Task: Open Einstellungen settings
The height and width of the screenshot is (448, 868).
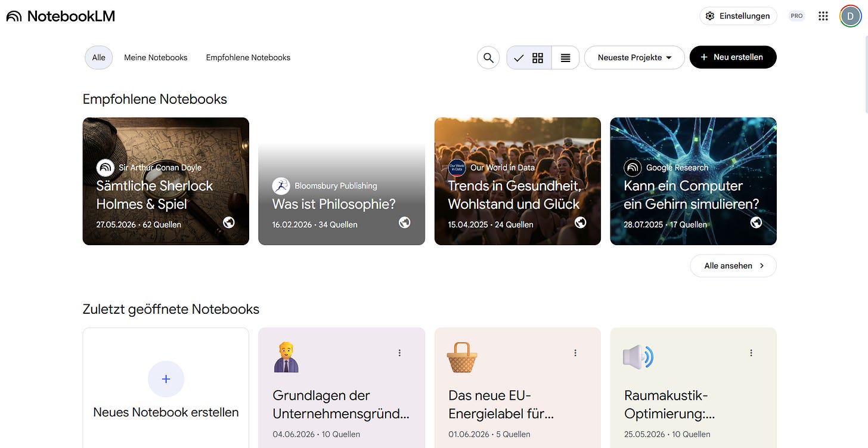Action: [738, 16]
